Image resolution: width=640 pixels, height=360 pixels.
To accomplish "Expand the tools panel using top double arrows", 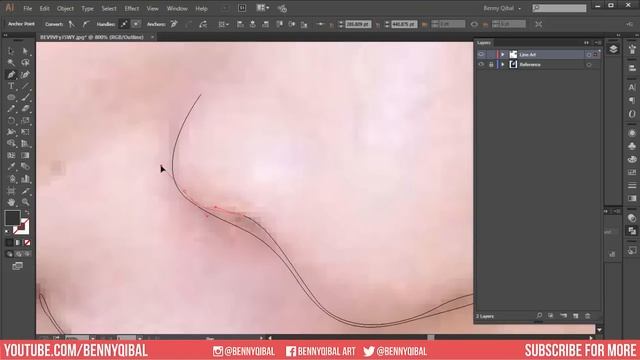I will 5,36.
